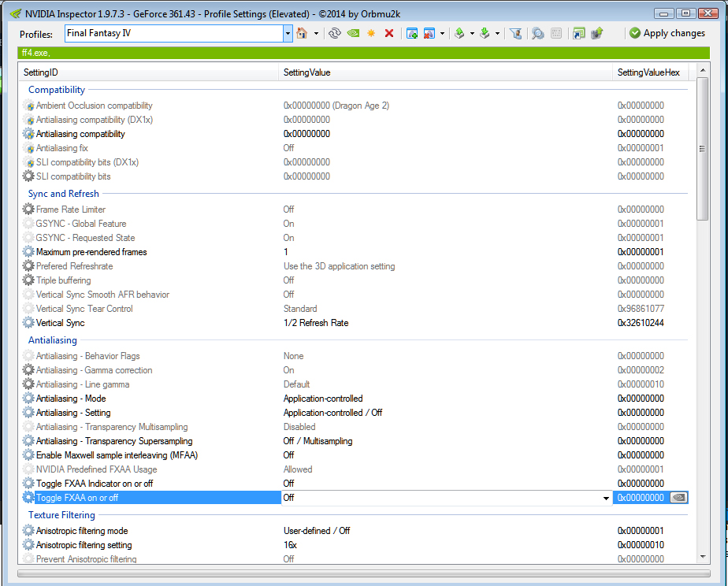The width and height of the screenshot is (728, 586).
Task: Click the magnifier scan modified profiles icon
Action: coord(538,33)
